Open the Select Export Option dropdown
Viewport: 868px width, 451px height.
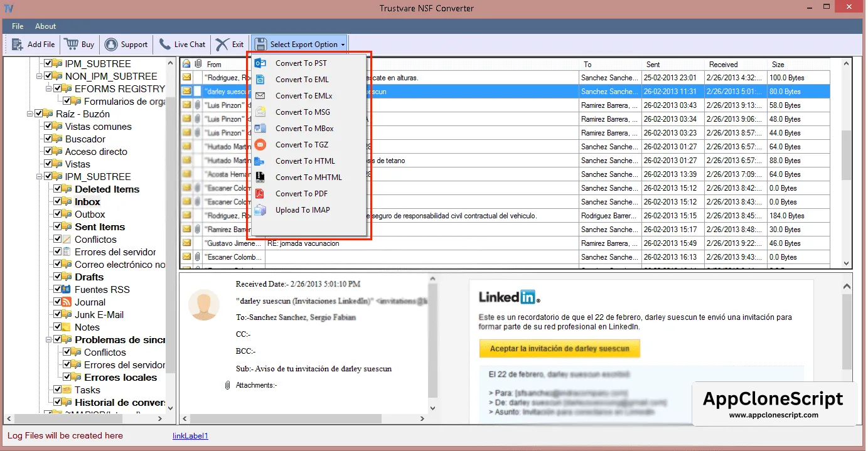300,45
